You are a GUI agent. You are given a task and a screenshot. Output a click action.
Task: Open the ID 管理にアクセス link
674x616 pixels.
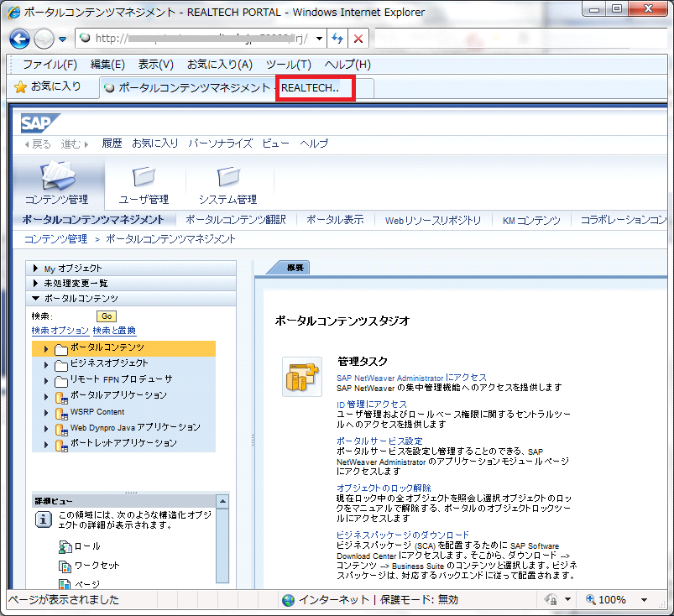[372, 405]
